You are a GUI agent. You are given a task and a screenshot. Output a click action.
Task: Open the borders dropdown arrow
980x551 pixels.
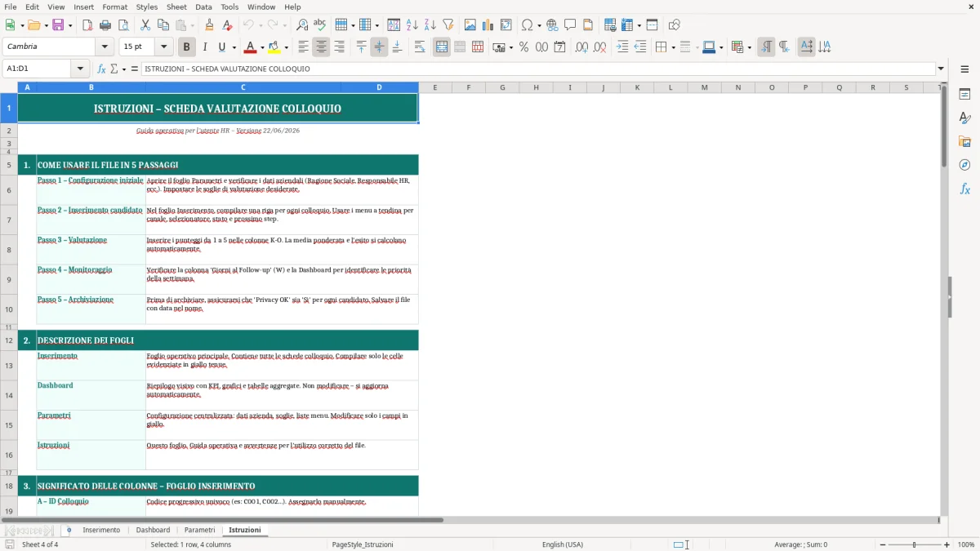(673, 47)
